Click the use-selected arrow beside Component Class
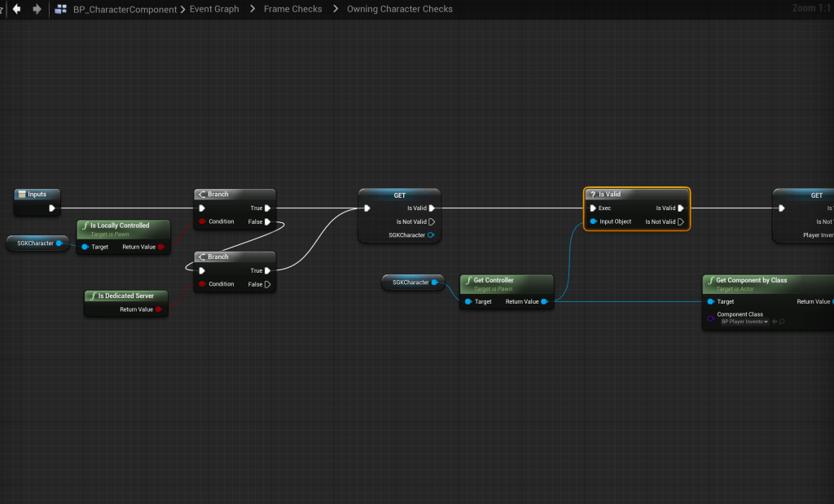Image resolution: width=834 pixels, height=504 pixels. [x=774, y=322]
